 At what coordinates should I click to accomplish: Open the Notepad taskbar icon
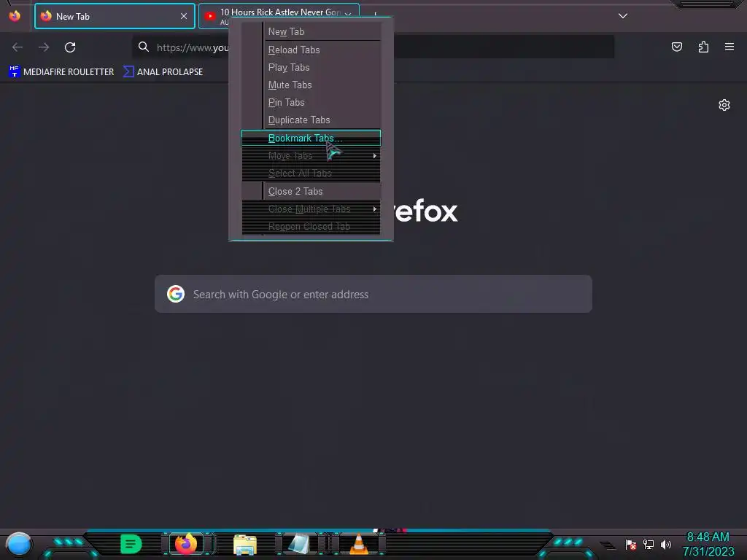tap(299, 544)
